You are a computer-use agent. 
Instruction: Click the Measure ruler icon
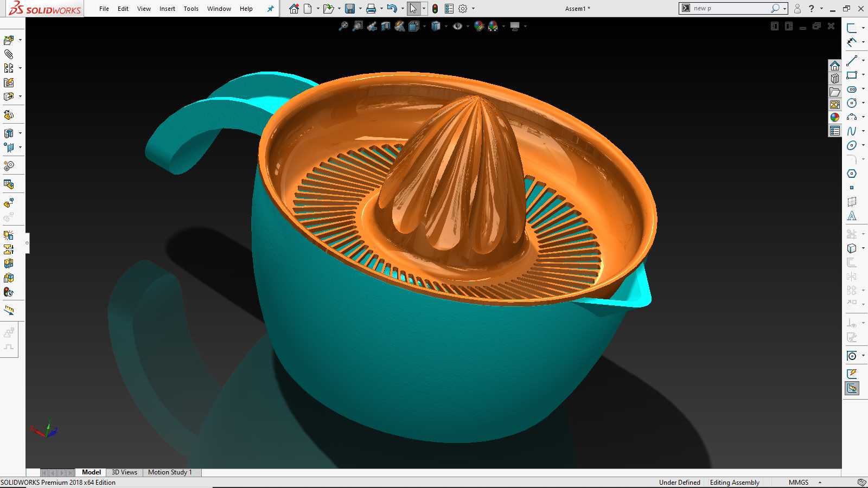point(9,311)
